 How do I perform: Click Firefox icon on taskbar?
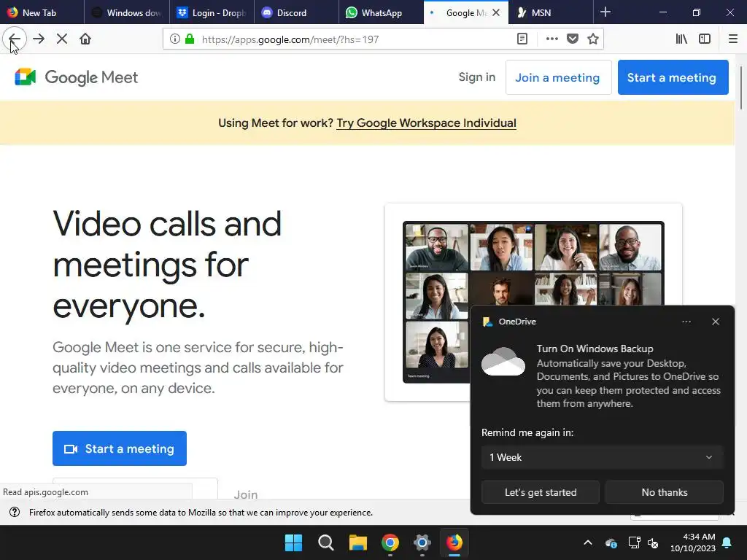point(454,542)
